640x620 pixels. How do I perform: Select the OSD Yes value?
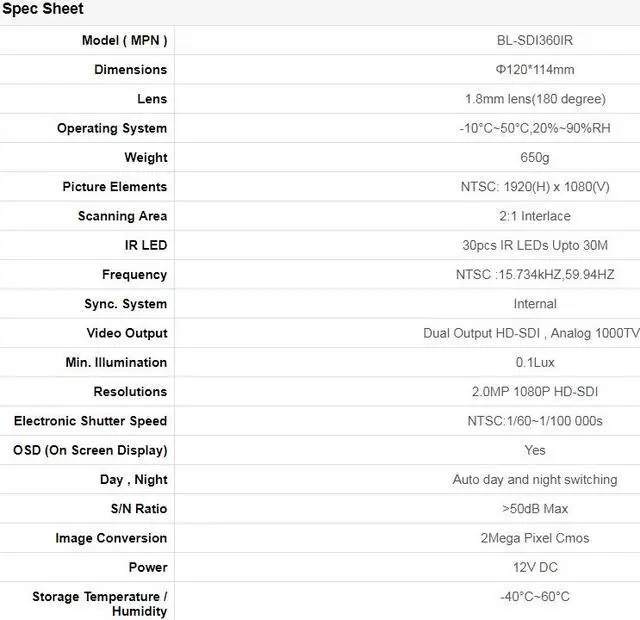535,450
